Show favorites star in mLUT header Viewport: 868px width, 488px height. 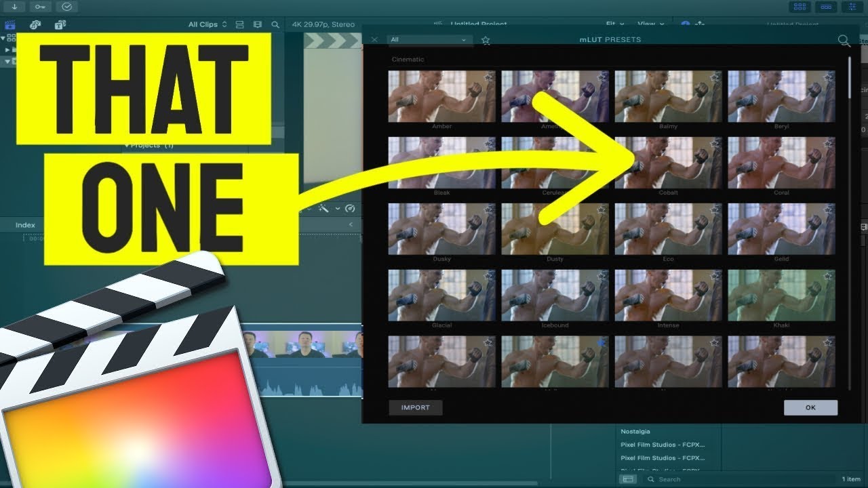coord(486,40)
